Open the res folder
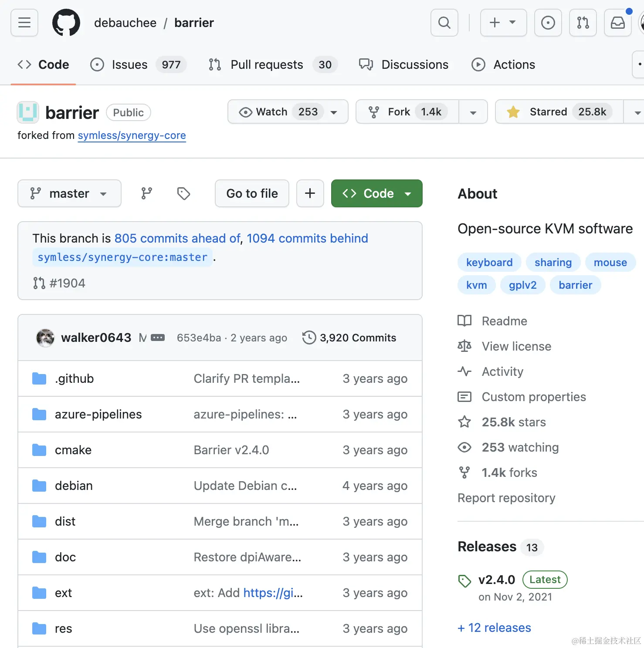This screenshot has height=648, width=644. coord(63,628)
